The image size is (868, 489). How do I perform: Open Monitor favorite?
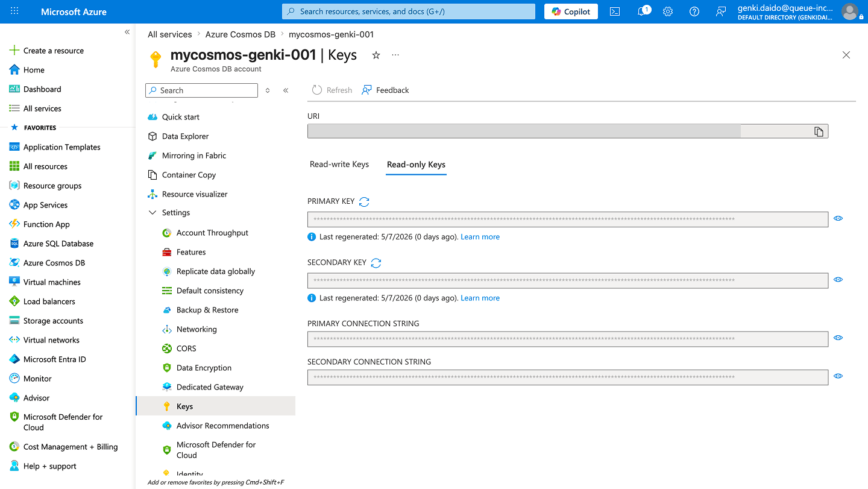click(x=31, y=379)
